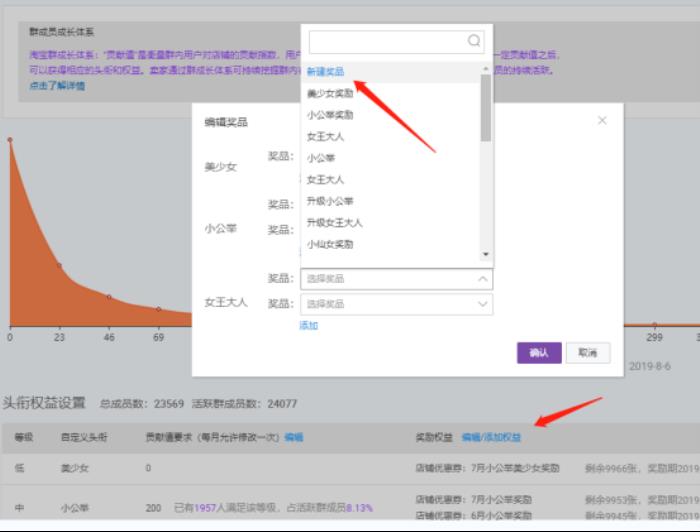This screenshot has width=700, height=532.
Task: Open the 编辑/添加权益 link
Action: click(x=490, y=437)
